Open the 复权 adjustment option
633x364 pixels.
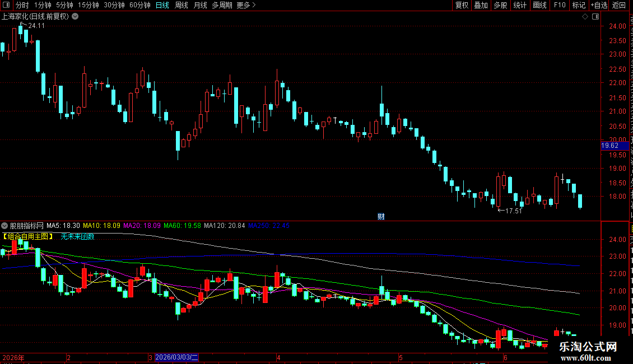(462, 5)
